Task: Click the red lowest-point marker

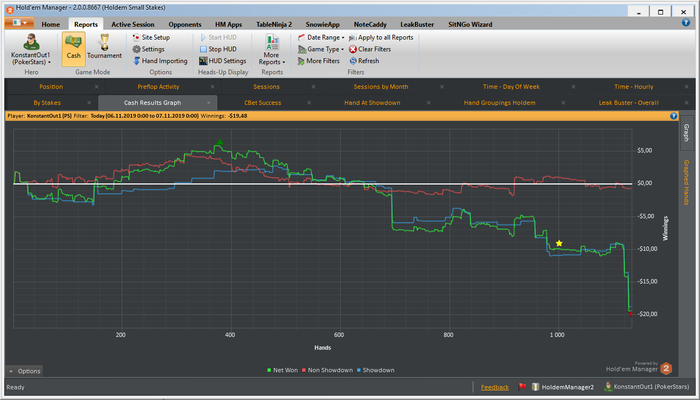Action: 631,314
